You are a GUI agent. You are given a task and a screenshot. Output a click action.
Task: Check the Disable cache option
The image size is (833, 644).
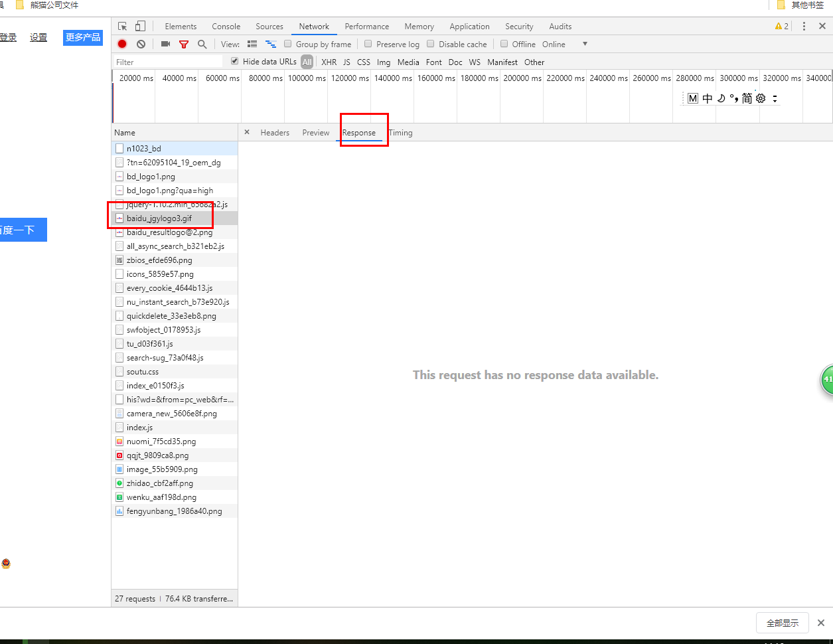coord(430,44)
